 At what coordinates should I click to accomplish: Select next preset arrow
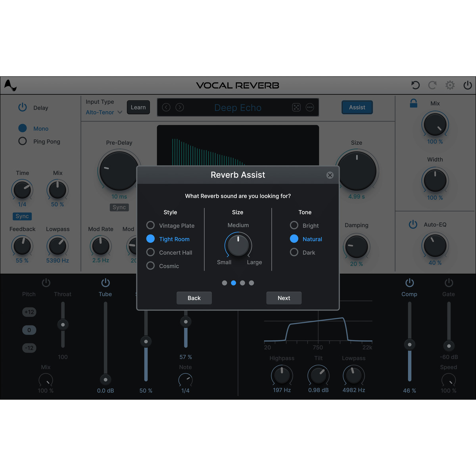180,107
